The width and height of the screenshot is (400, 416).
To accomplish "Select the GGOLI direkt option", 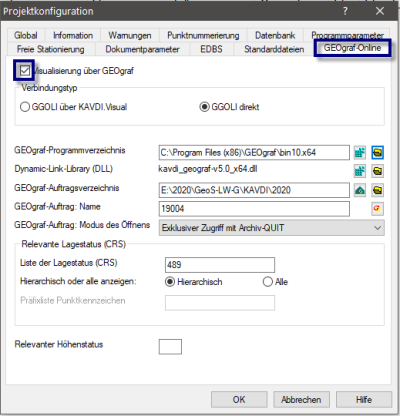I will point(204,107).
